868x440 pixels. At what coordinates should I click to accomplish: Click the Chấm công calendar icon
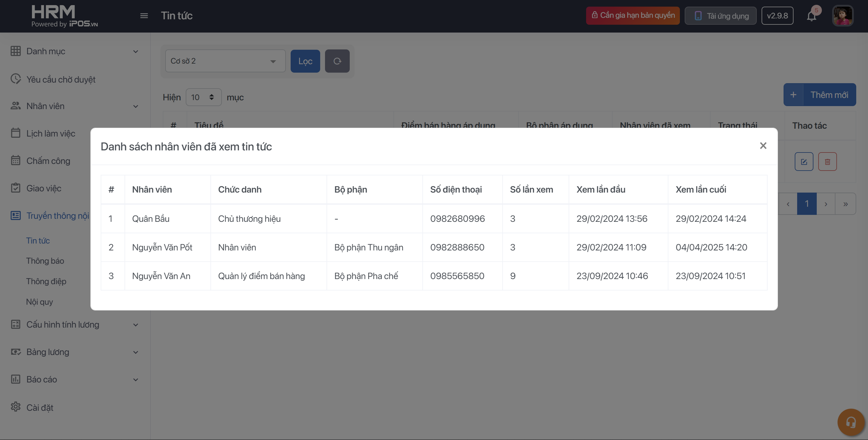(x=15, y=161)
